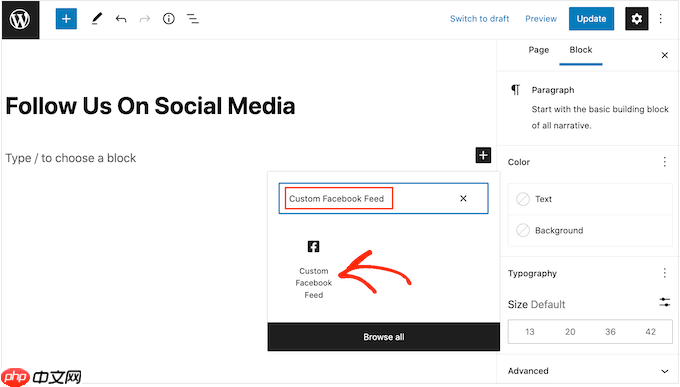Screen dimensions: 680x387
Task: Expand the Advanced panel chevron
Action: [x=664, y=371]
